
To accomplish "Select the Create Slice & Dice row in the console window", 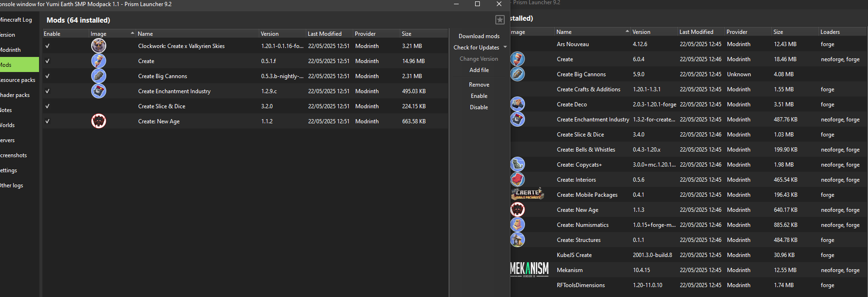I will 245,106.
